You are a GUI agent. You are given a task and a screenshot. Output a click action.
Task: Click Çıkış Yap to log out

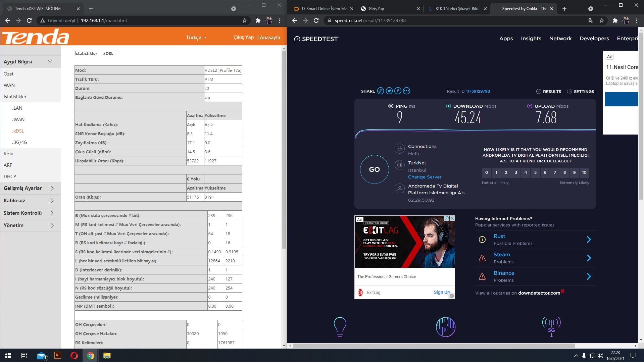[244, 37]
